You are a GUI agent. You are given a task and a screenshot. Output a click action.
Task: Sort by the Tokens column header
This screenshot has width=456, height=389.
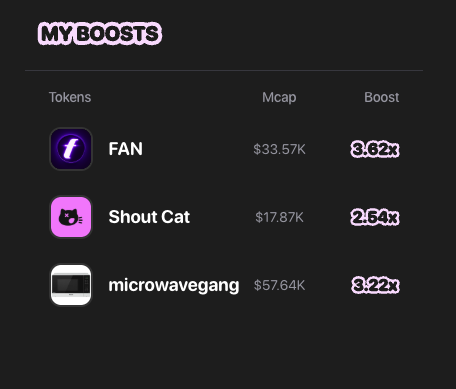(70, 97)
